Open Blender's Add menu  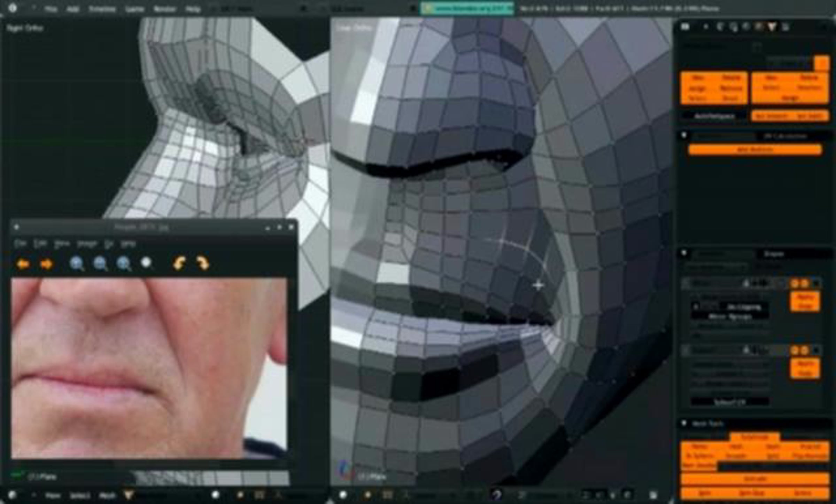[72, 9]
